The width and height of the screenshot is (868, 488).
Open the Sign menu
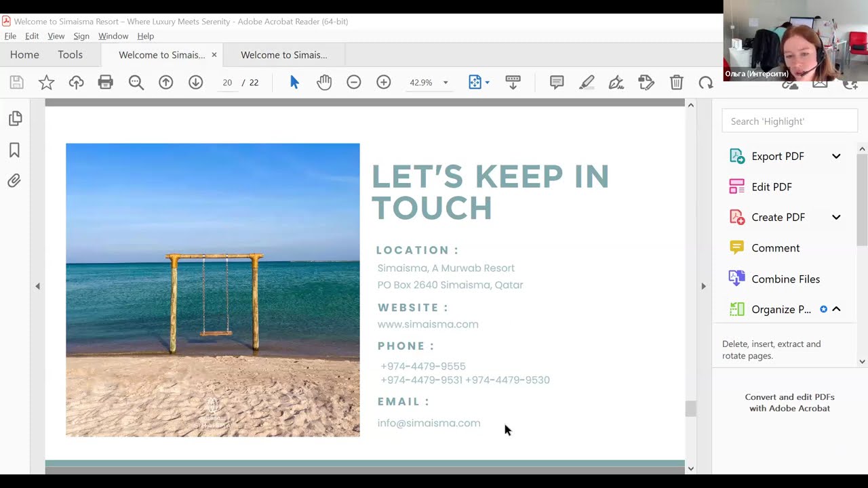(x=81, y=36)
